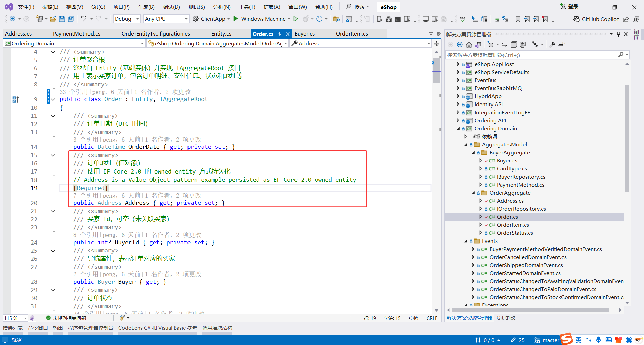Open the Debug configuration dropdown
Screen dimensions: 644x345
coord(127,19)
